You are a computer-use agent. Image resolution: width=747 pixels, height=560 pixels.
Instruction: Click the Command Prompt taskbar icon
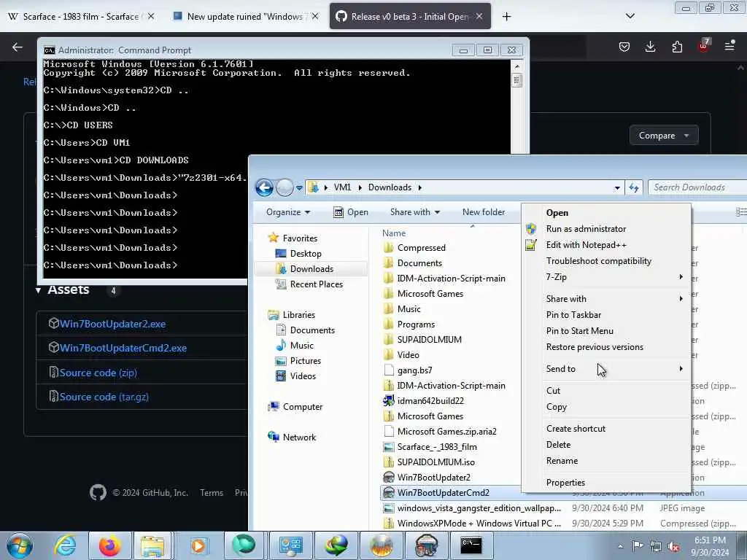tap(471, 545)
